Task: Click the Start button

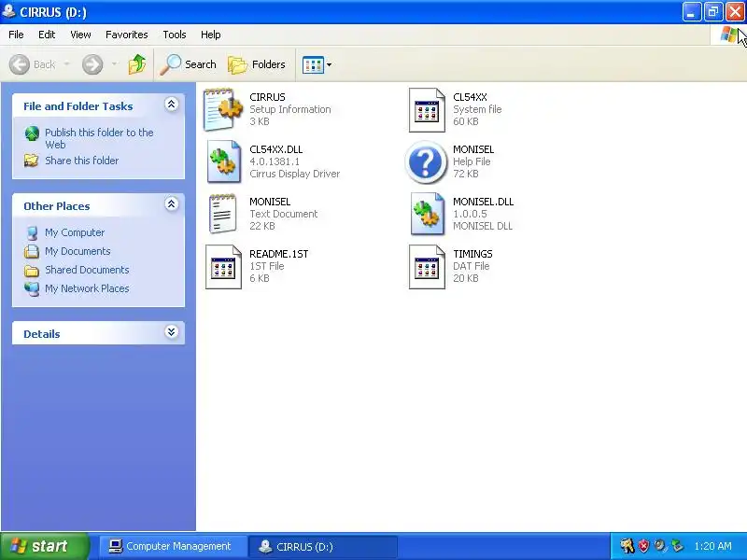Action: (x=45, y=546)
